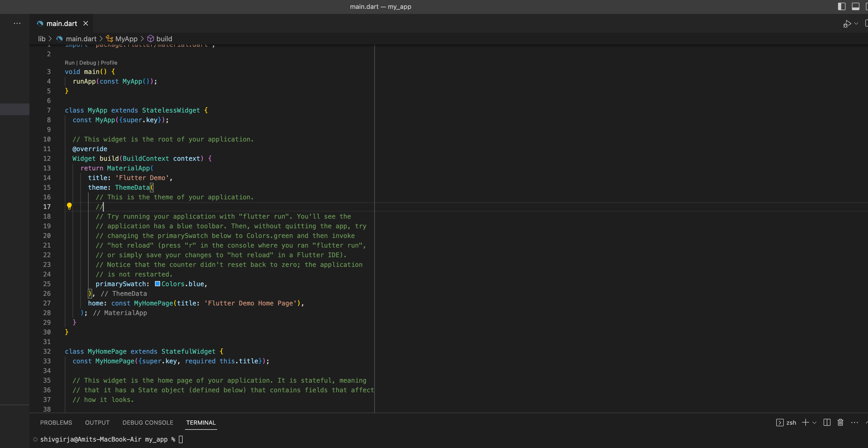Split the terminal pane
This screenshot has height=448, width=868.
827,422
